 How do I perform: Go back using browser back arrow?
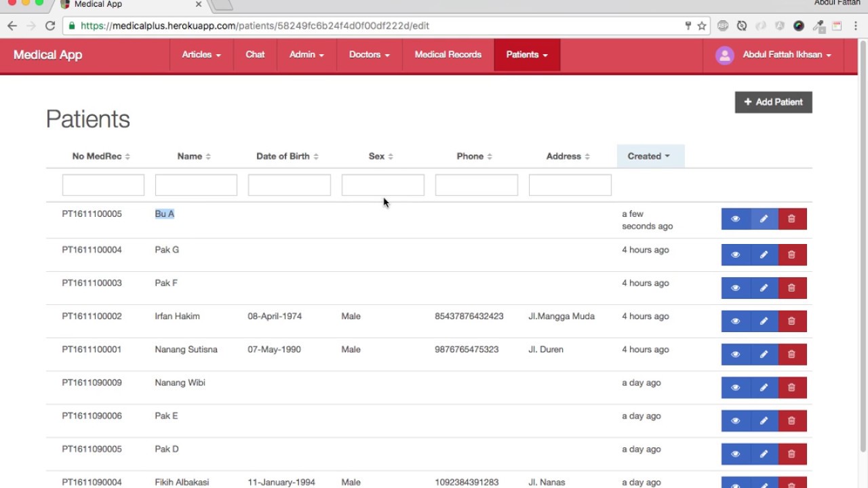pos(12,26)
